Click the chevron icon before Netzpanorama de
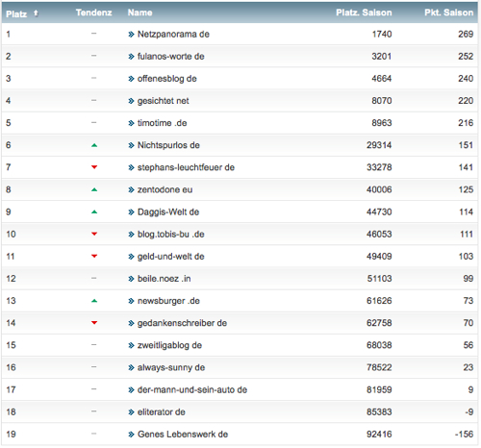Screen dimensions: 481x448 (131, 35)
